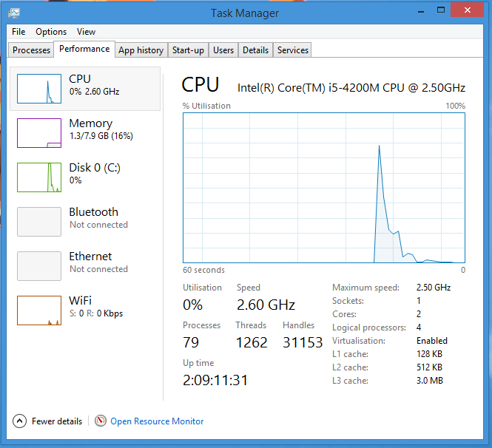This screenshot has height=448, width=492.
Task: Minimize the Task Manager window
Action: pyautogui.click(x=421, y=12)
